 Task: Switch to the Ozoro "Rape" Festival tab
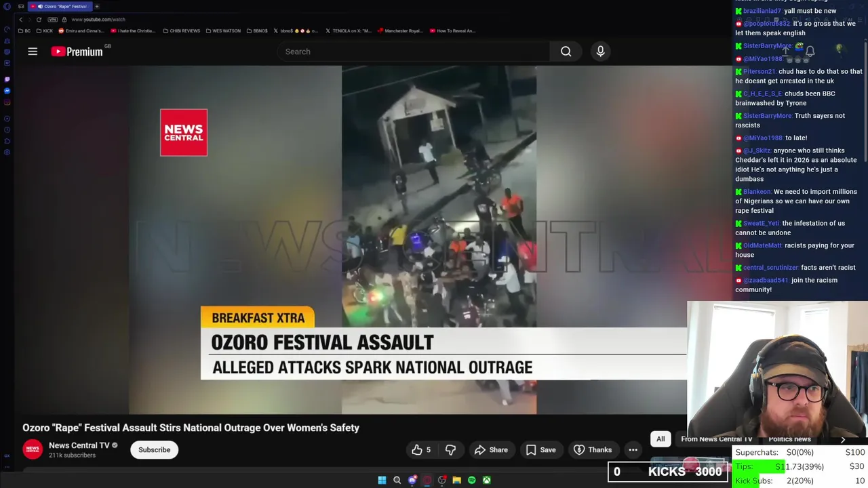coord(61,6)
